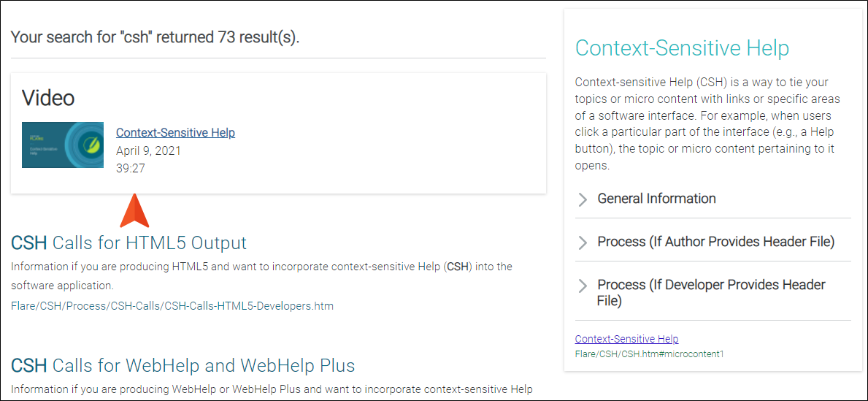Click the orange arrow pointer below the video card
The height and width of the screenshot is (401, 868).
point(134,211)
